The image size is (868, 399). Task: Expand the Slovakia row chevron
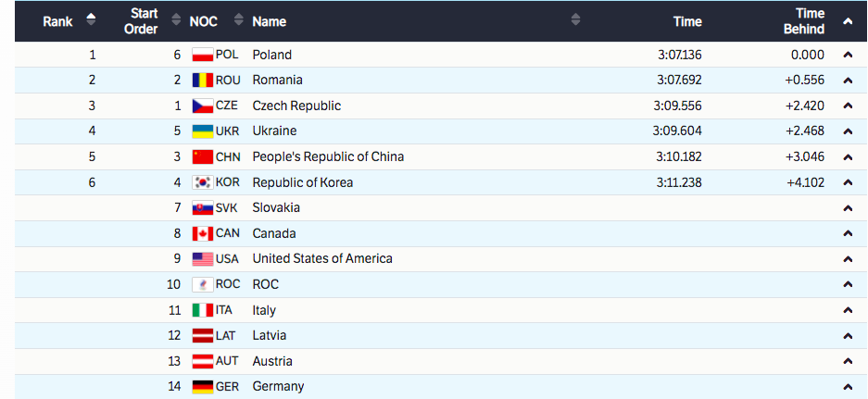click(x=847, y=208)
